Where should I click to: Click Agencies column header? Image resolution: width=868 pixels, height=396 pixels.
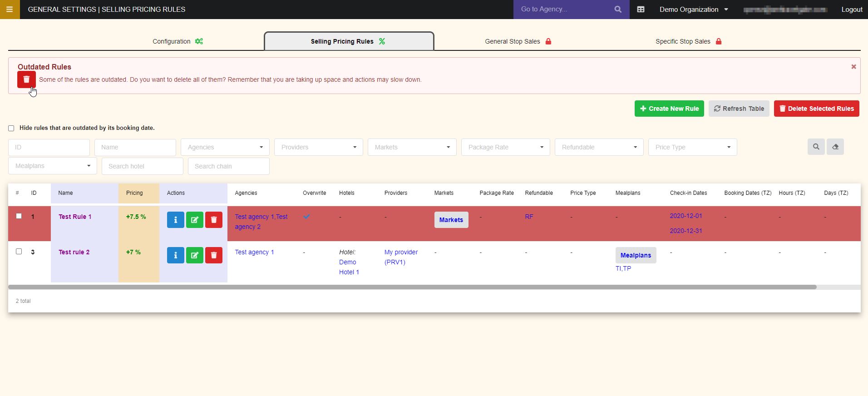point(246,193)
